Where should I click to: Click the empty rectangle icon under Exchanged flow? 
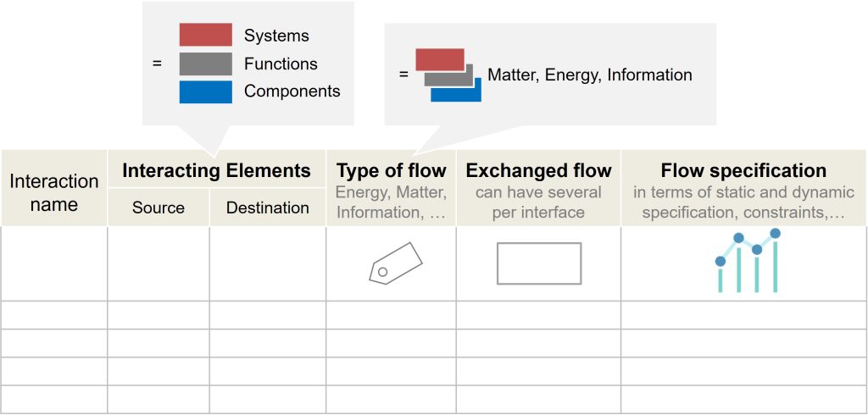pos(538,263)
